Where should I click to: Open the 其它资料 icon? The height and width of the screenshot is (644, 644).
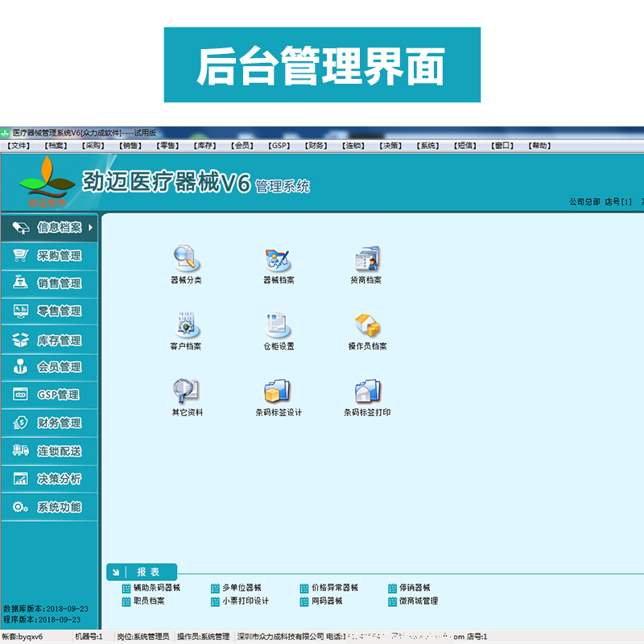coord(187,397)
